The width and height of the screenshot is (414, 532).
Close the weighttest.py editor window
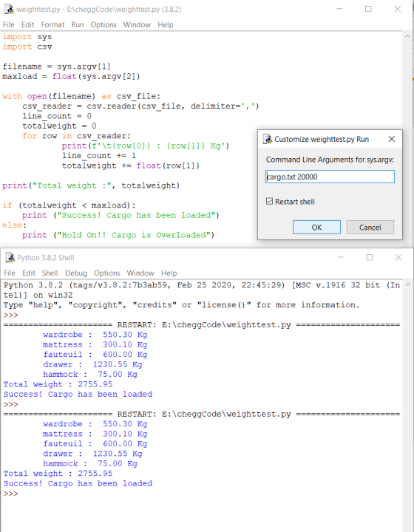[x=398, y=9]
